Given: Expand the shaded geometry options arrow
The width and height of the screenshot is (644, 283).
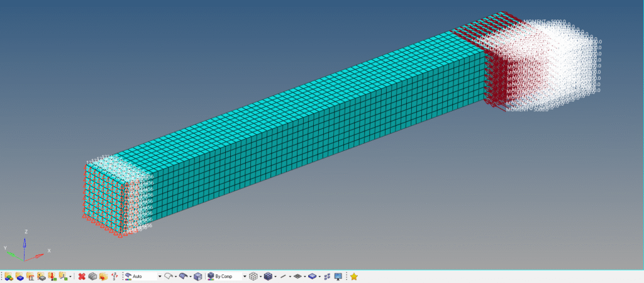Looking at the screenshot, I should (191, 277).
